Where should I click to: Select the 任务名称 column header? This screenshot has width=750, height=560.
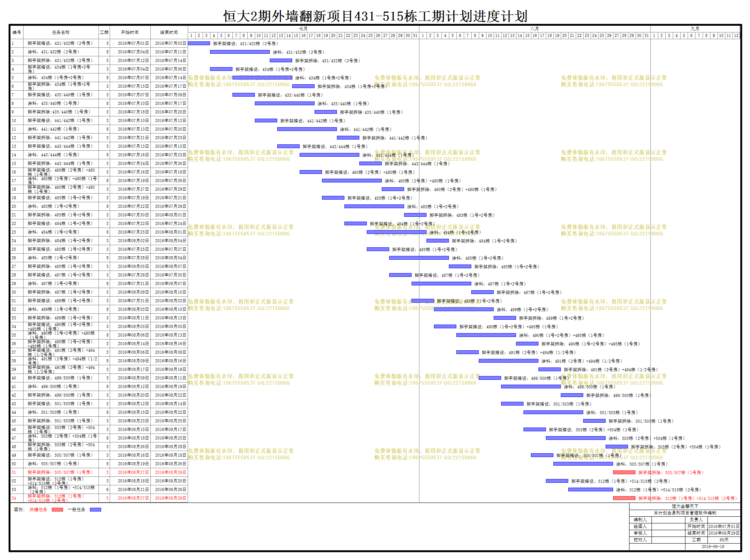(61, 32)
